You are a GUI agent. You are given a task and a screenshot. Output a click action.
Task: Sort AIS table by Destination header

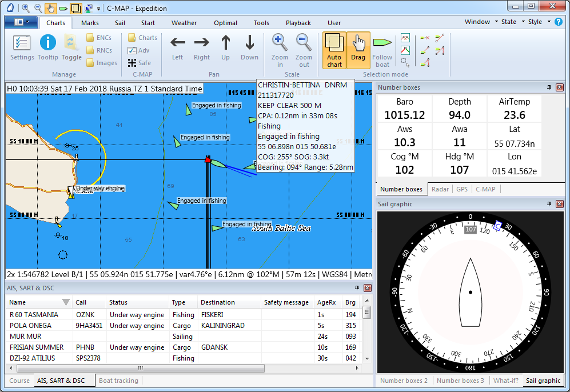tap(229, 302)
